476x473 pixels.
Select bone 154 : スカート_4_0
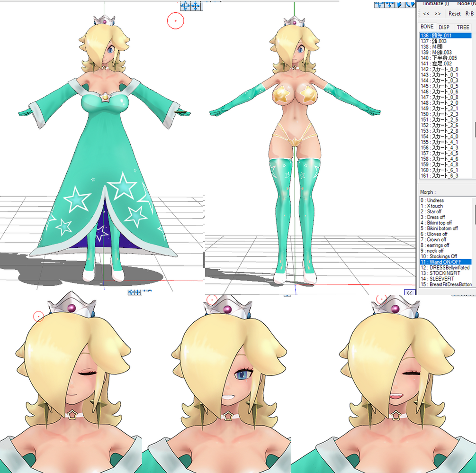coord(445,136)
